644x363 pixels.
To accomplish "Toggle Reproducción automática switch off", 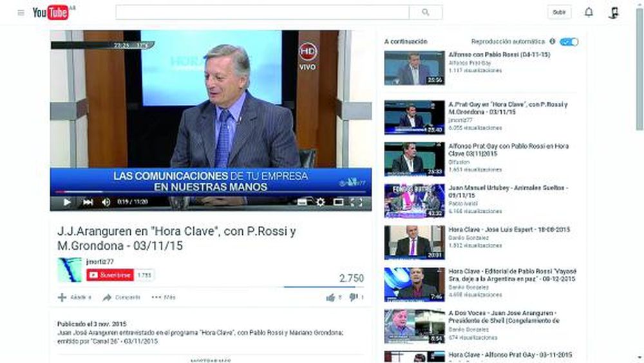I will (569, 42).
